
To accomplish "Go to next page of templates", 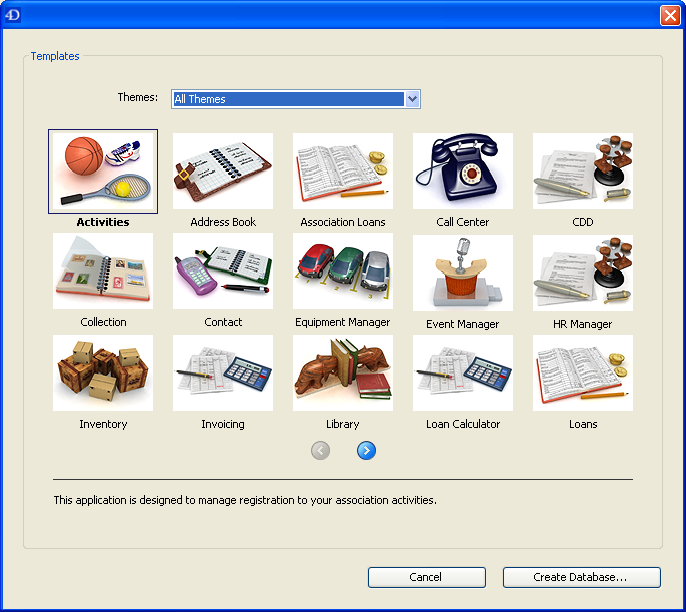I will [366, 451].
